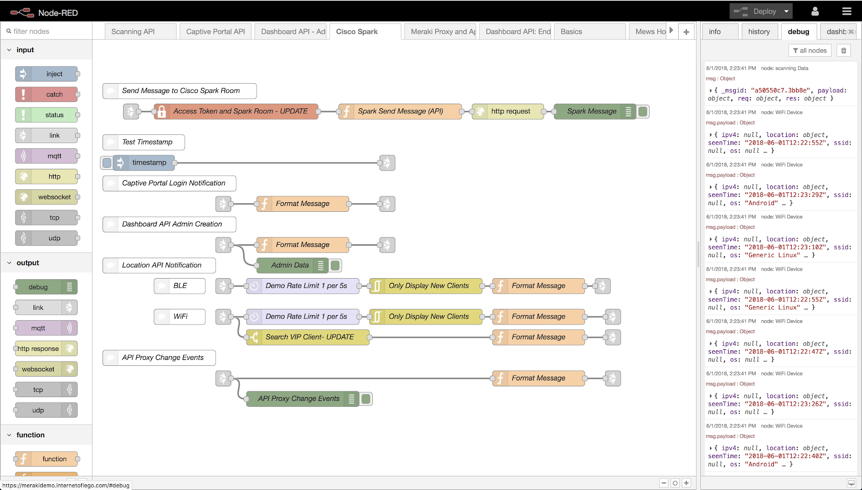Image resolution: width=862 pixels, height=490 pixels.
Task: Add a new flow tab
Action: pos(686,32)
